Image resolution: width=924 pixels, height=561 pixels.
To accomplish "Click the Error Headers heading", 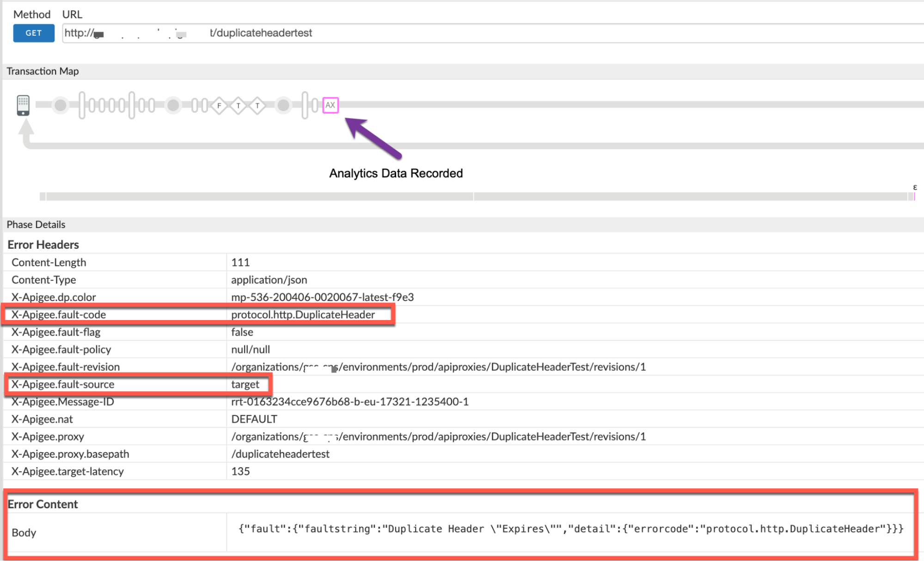I will coord(43,245).
